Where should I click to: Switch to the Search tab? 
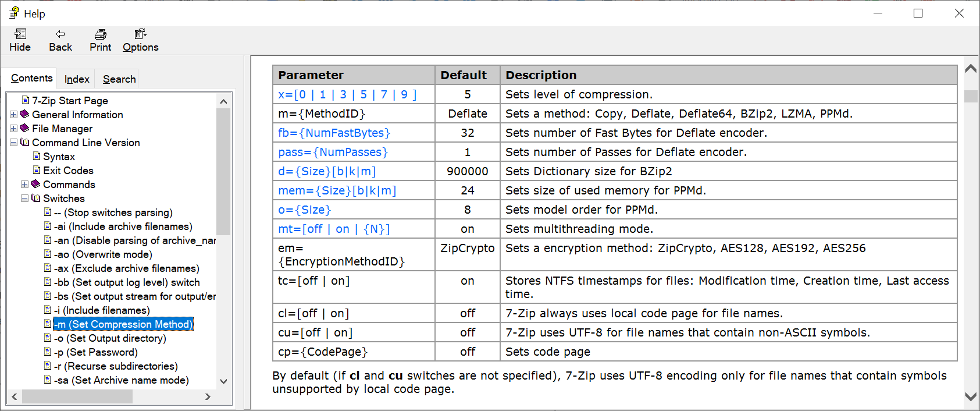tap(119, 79)
